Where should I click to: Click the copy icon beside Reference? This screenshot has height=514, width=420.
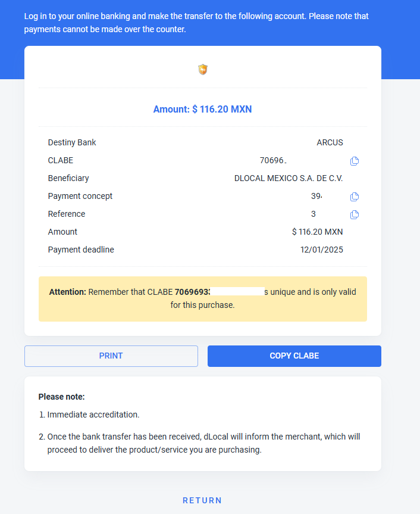tap(354, 215)
